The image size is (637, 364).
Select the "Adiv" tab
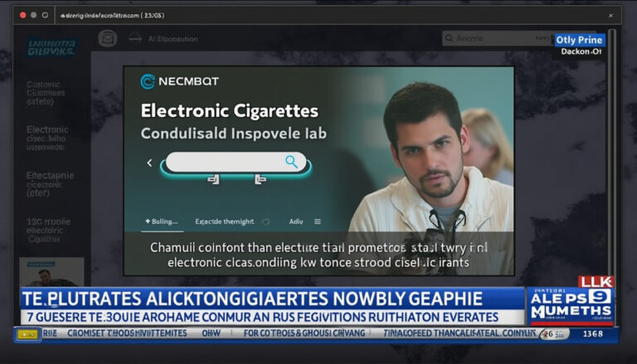(296, 221)
